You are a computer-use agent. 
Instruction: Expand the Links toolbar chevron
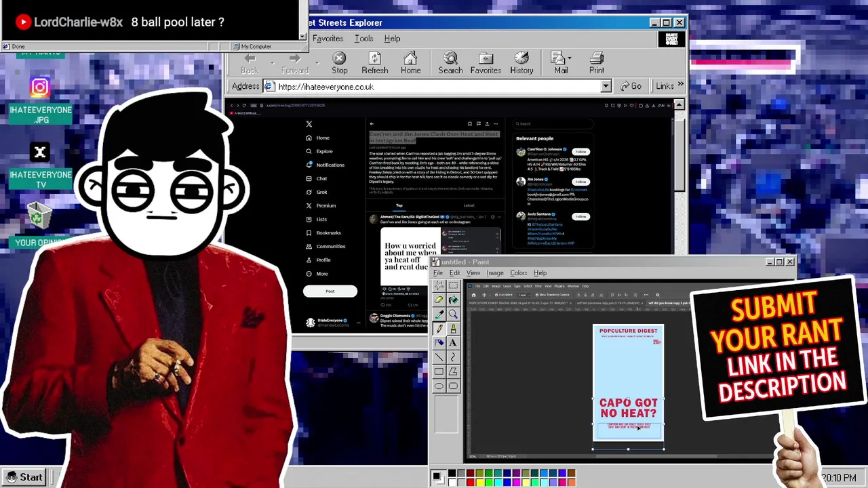[x=680, y=85]
